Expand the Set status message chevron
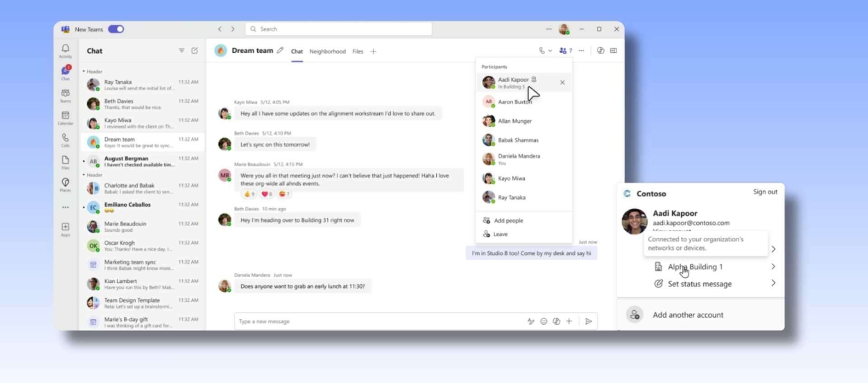The height and width of the screenshot is (383, 868). (x=774, y=283)
